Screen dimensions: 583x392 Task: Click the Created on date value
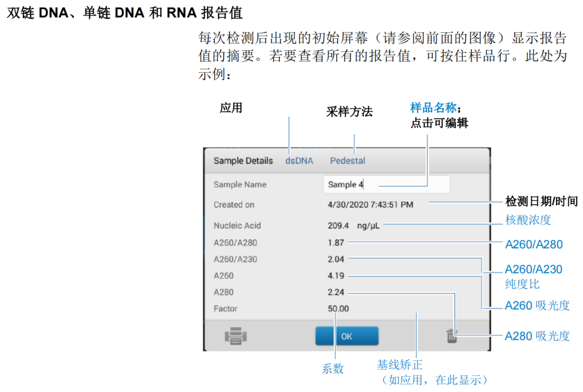[370, 205]
